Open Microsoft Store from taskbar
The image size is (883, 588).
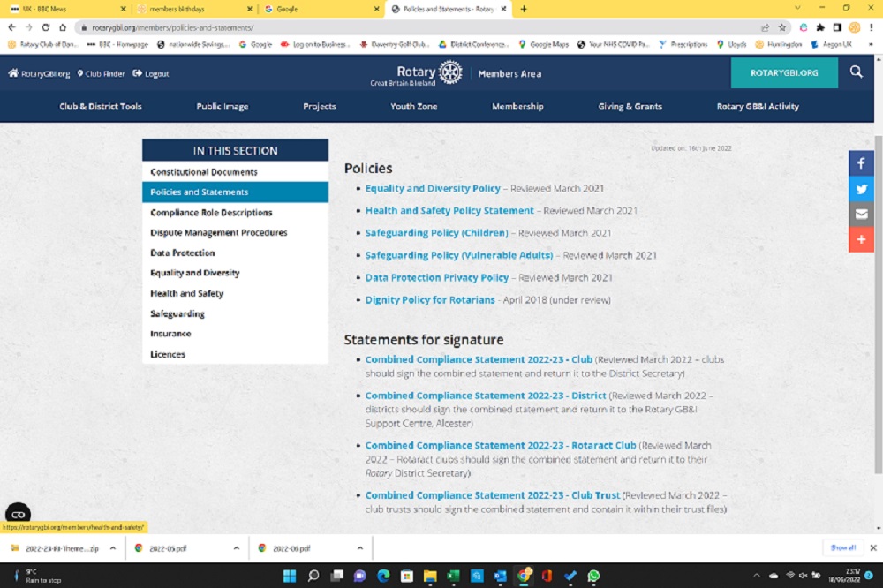click(x=406, y=576)
